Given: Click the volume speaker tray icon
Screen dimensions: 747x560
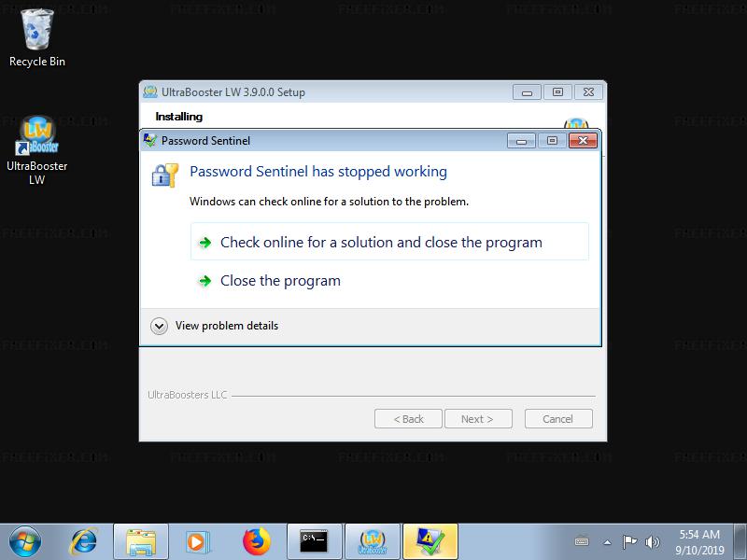Looking at the screenshot, I should [x=652, y=542].
